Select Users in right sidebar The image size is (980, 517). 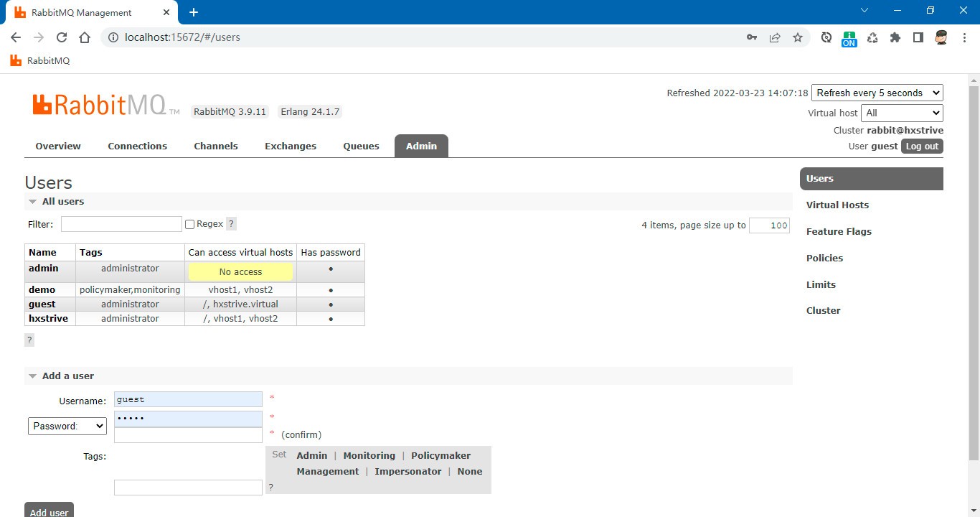point(872,179)
